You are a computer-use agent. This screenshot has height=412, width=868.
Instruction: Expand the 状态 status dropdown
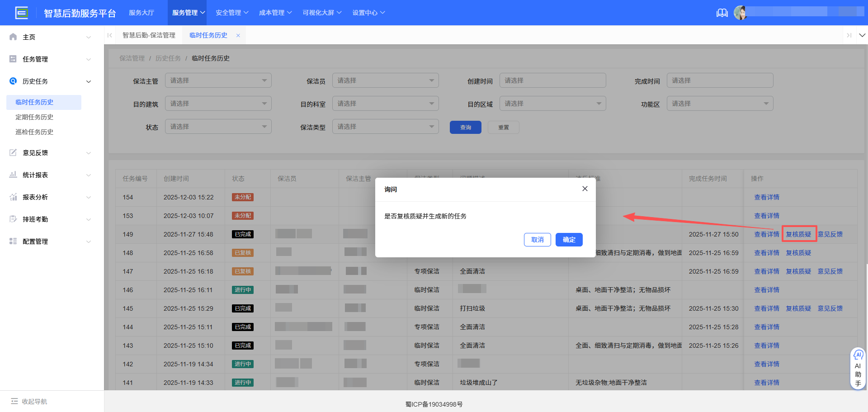(218, 126)
